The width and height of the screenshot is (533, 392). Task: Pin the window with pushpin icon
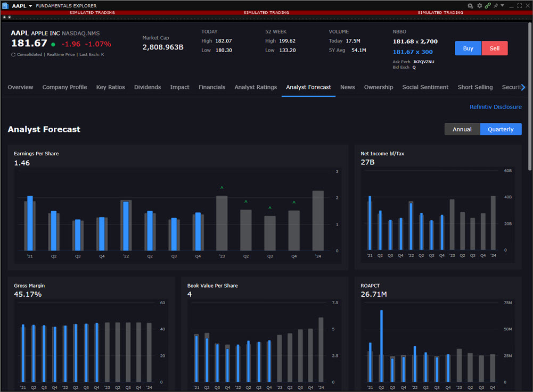coord(496,6)
